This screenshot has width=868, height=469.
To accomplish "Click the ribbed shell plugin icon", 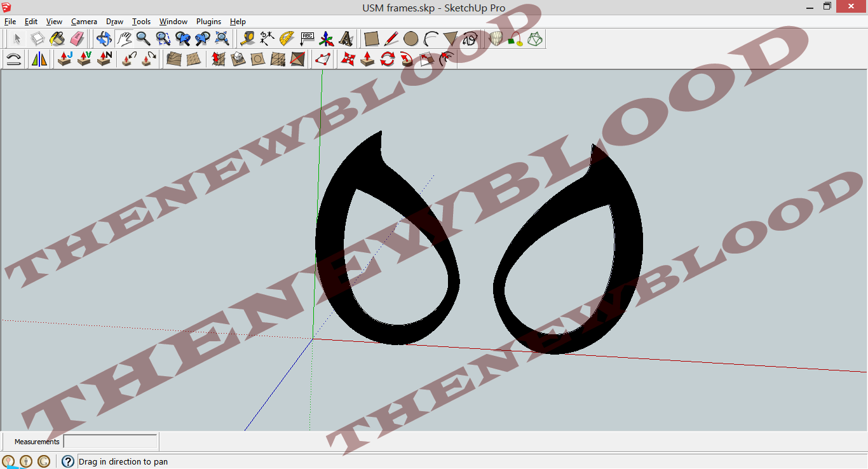I will [496, 39].
